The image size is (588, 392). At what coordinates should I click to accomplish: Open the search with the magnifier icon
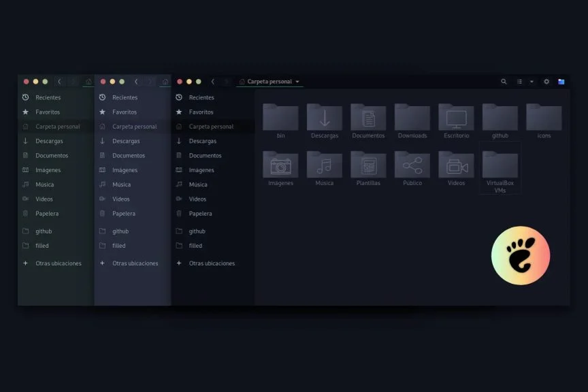point(504,81)
